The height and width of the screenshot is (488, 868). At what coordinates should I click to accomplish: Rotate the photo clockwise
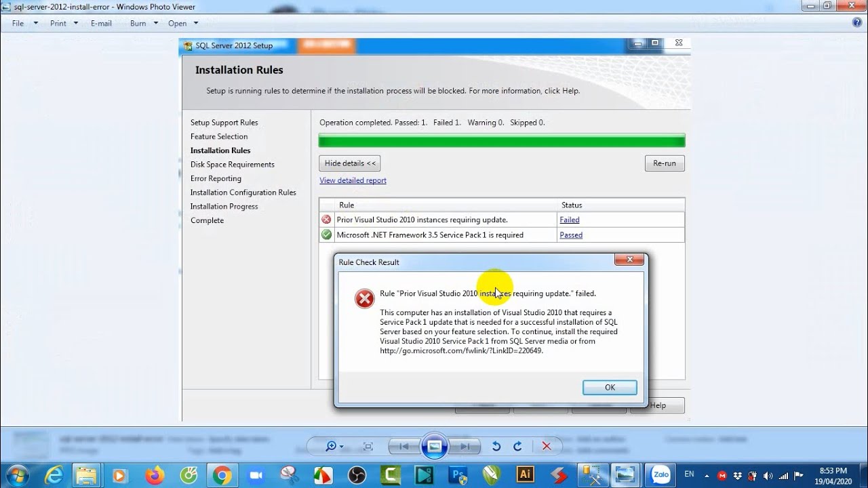coord(517,446)
